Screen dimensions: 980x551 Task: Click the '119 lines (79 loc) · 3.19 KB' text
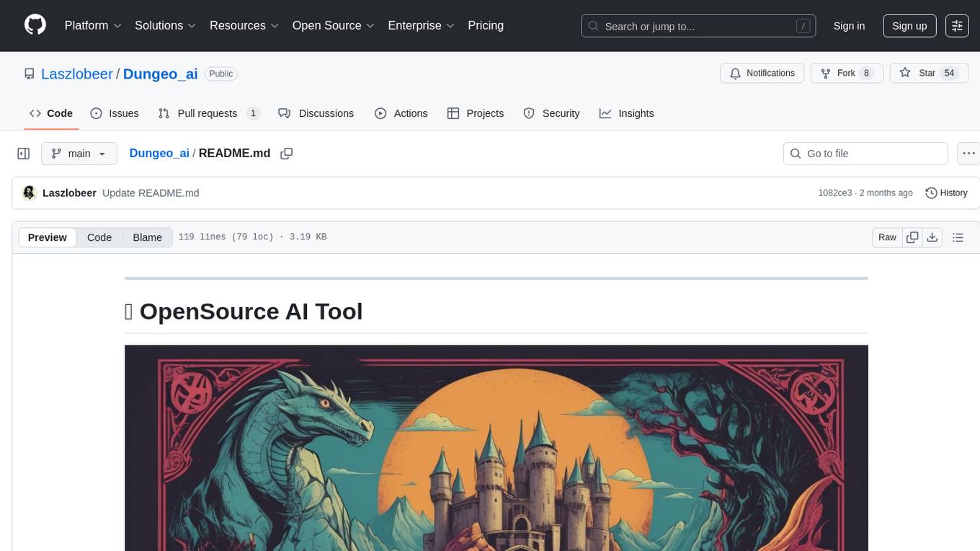pyautogui.click(x=252, y=237)
